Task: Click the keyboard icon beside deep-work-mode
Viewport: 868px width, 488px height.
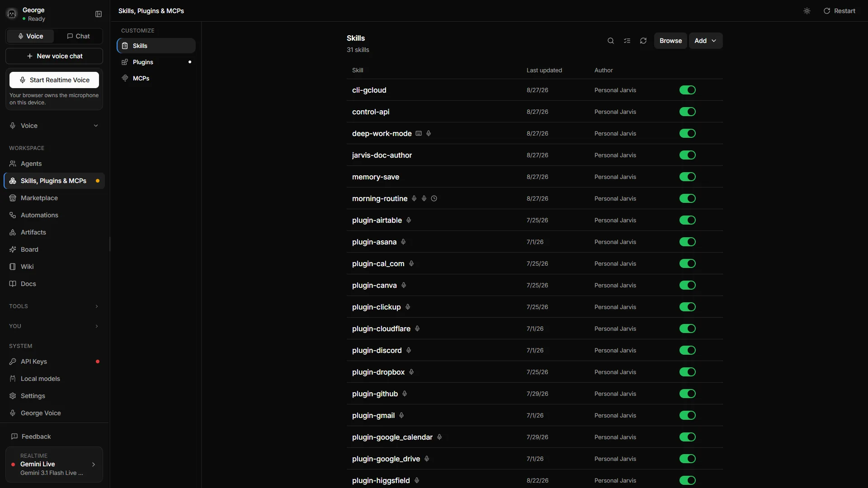Action: [419, 133]
